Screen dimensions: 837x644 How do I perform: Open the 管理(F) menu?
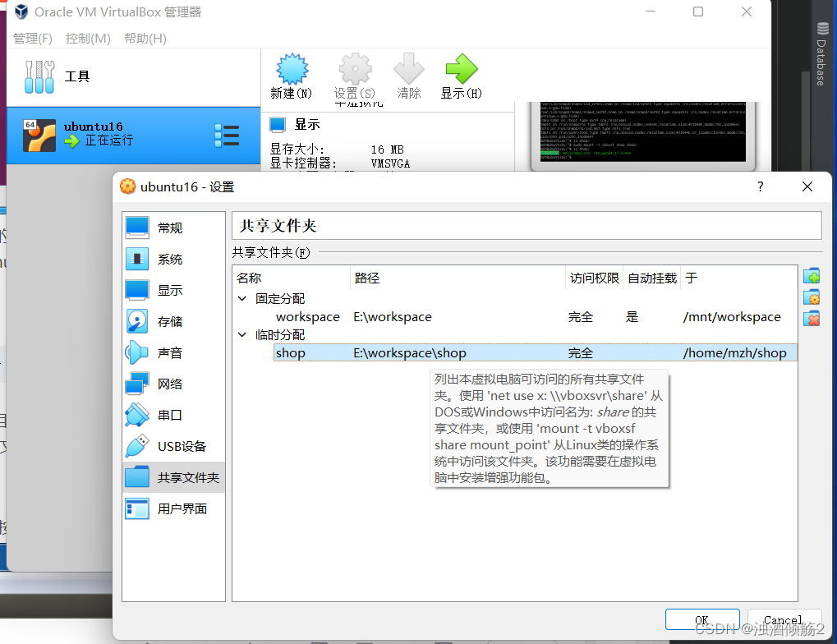(x=32, y=38)
